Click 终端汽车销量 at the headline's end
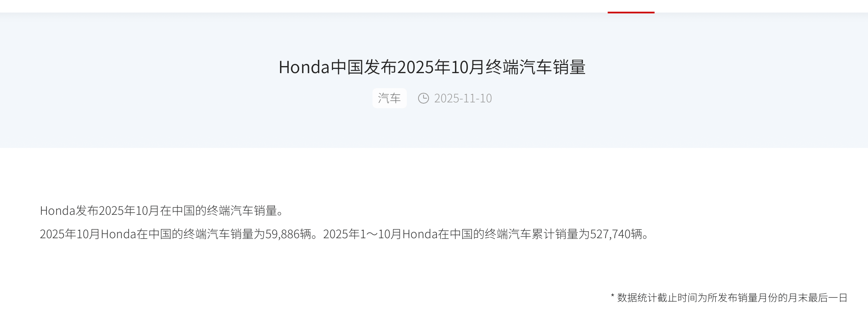The image size is (868, 331). tap(535, 67)
